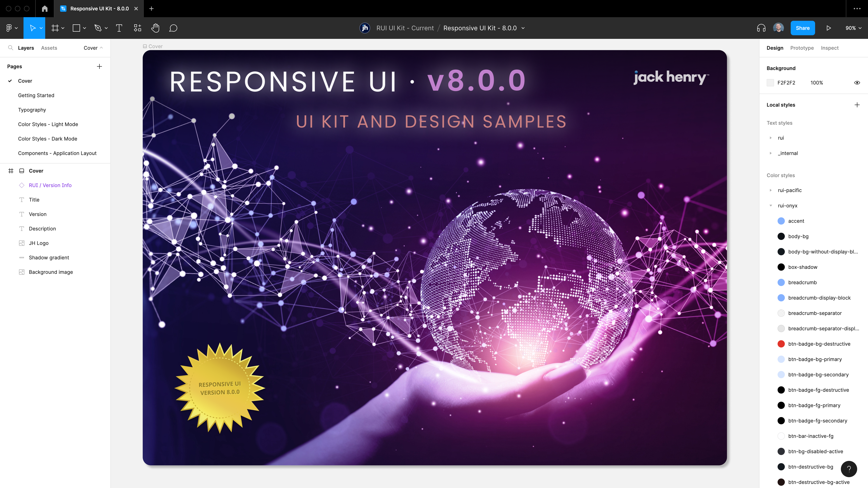Select the Comment tool
The image size is (868, 488).
point(173,28)
